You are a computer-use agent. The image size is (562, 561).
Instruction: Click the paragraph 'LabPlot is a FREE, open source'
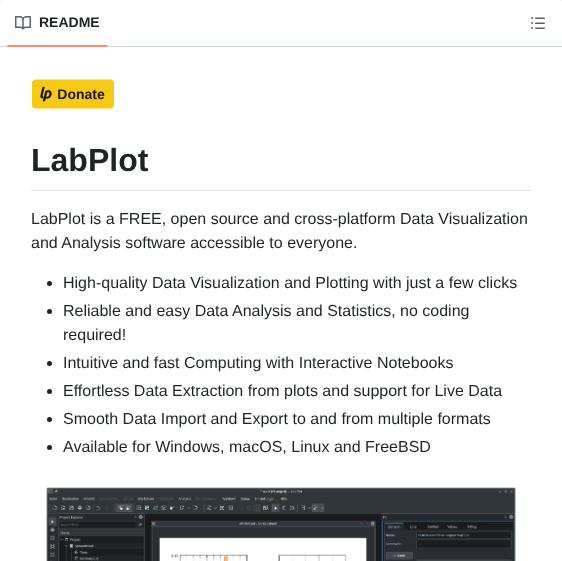coord(280,230)
